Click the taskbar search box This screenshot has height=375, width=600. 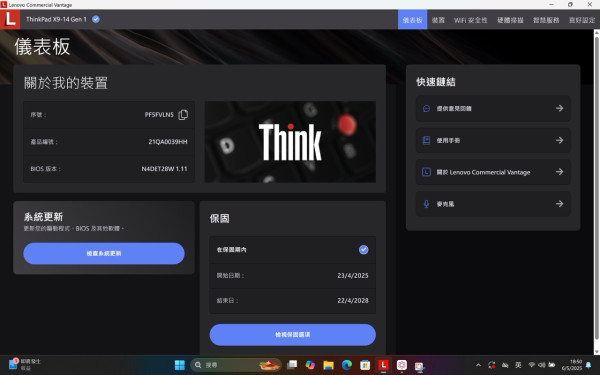pos(236,365)
